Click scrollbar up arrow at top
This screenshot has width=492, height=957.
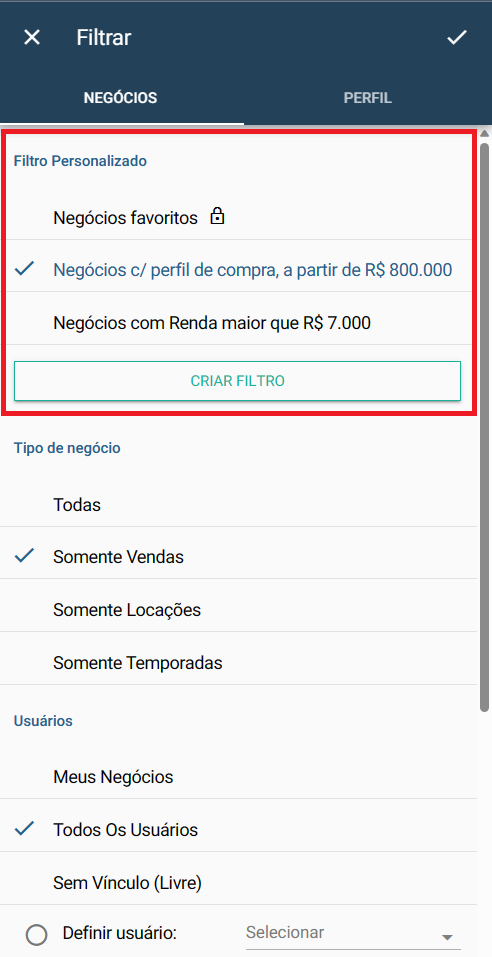click(485, 133)
